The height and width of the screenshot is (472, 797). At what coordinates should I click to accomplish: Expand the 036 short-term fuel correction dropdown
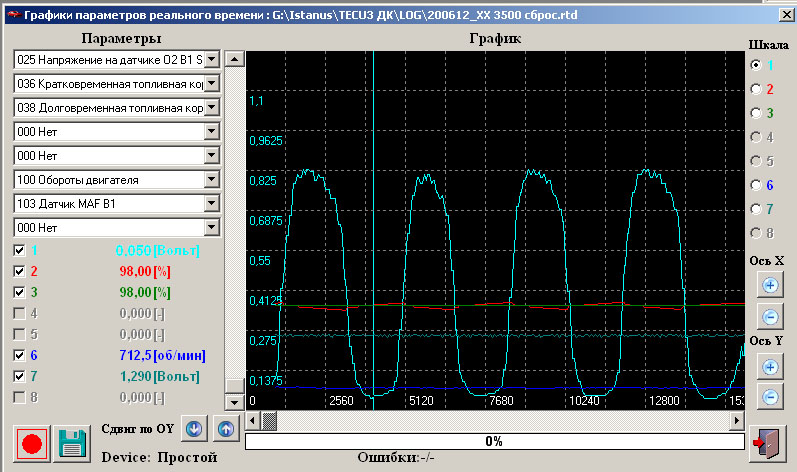pos(211,84)
